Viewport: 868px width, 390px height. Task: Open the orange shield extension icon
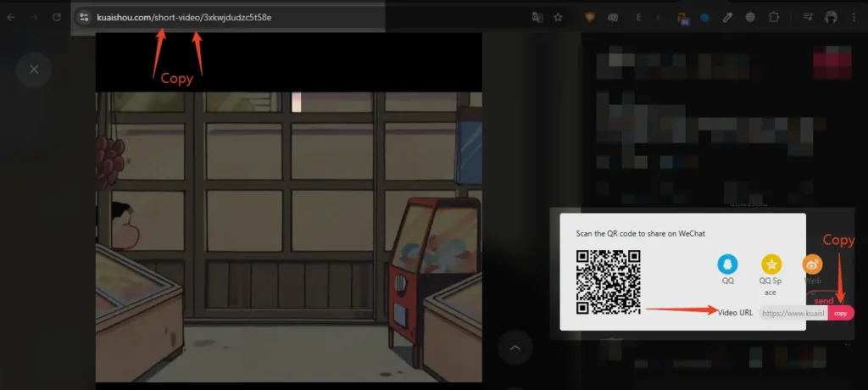[590, 17]
